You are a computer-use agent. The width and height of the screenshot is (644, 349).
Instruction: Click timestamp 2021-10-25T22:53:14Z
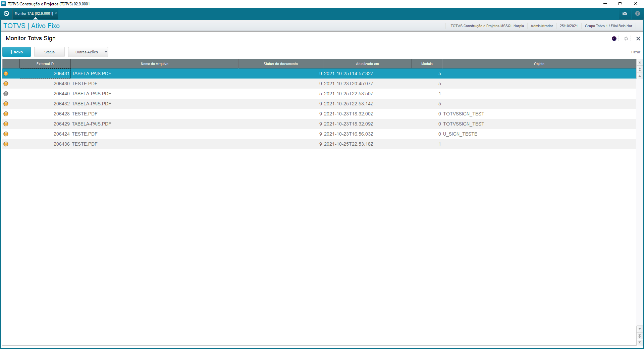[x=348, y=104]
